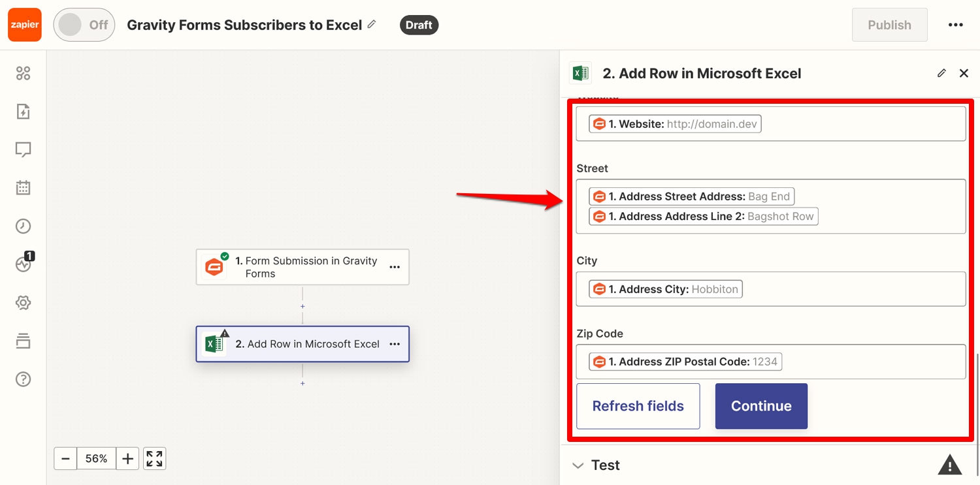Open the Gravity Forms step three-dot menu

coord(395,267)
